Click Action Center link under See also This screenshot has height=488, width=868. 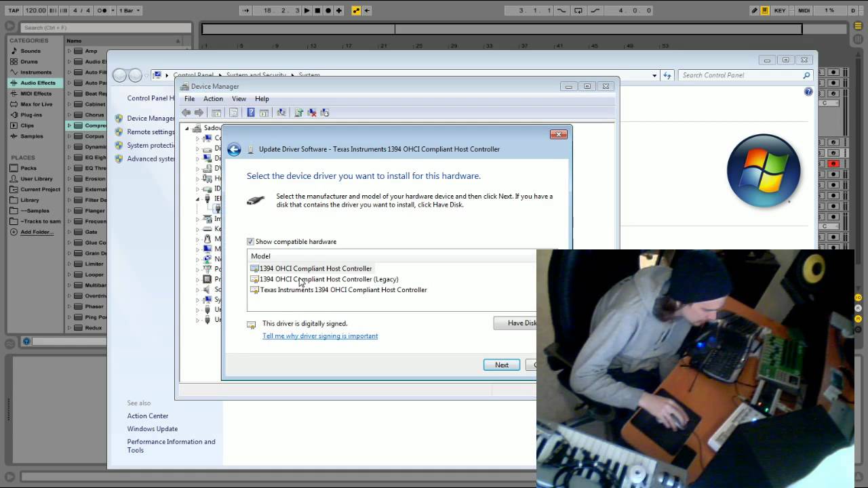pos(148,416)
